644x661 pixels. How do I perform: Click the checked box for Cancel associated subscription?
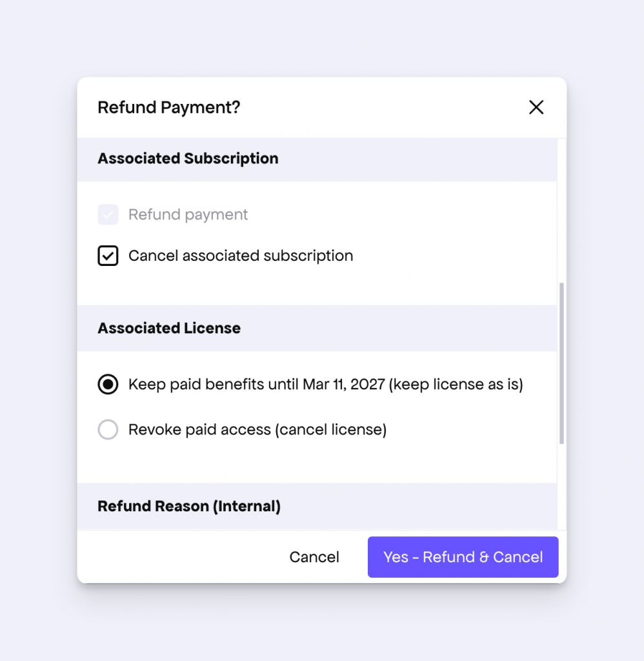click(x=108, y=256)
